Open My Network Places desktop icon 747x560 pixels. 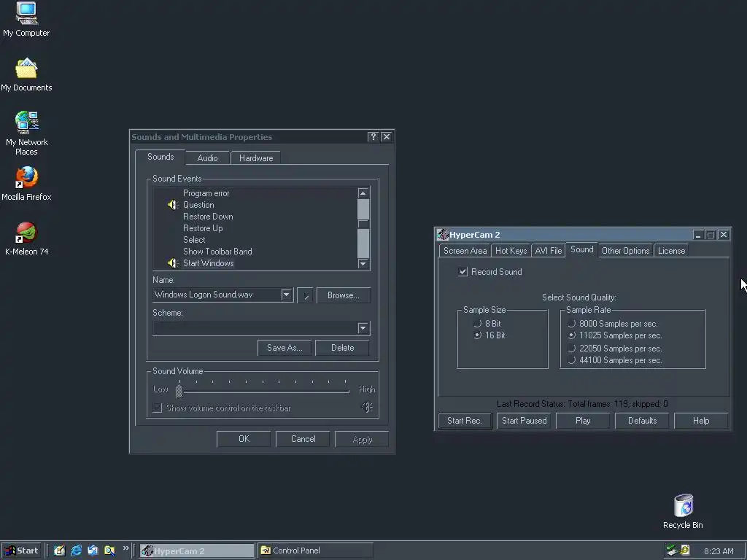[27, 133]
